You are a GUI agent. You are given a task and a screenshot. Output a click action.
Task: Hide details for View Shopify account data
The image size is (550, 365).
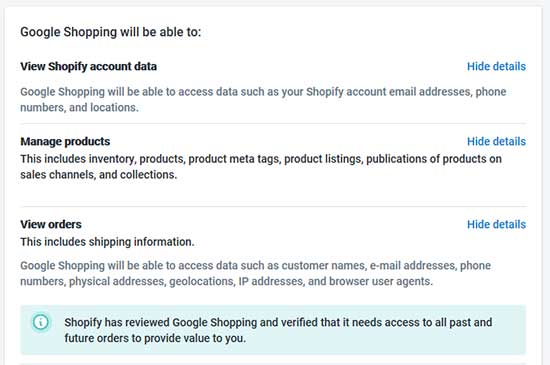(x=496, y=66)
